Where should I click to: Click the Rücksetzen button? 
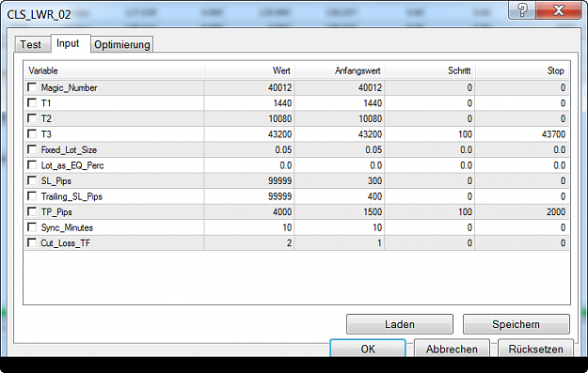pos(535,349)
